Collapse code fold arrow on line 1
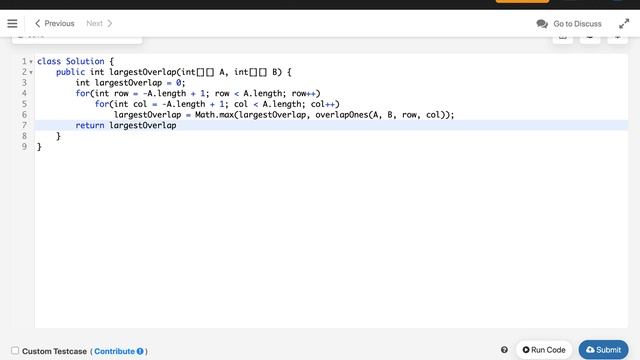 pyautogui.click(x=31, y=62)
